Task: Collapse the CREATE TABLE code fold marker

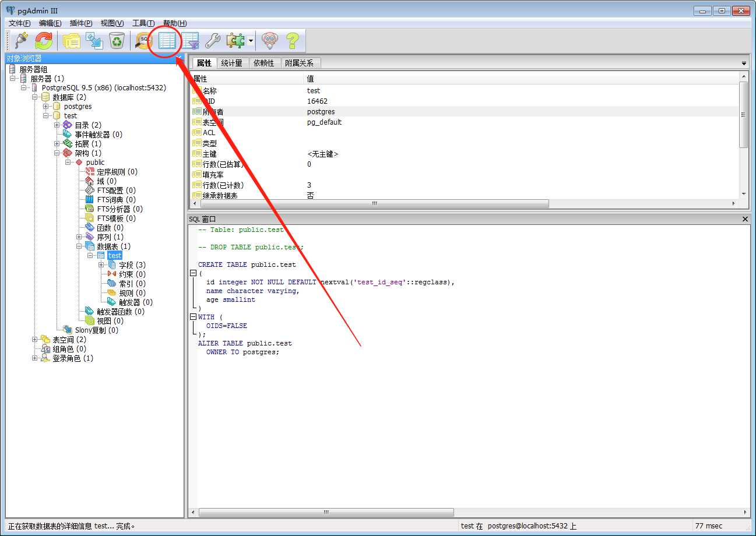Action: click(x=193, y=273)
